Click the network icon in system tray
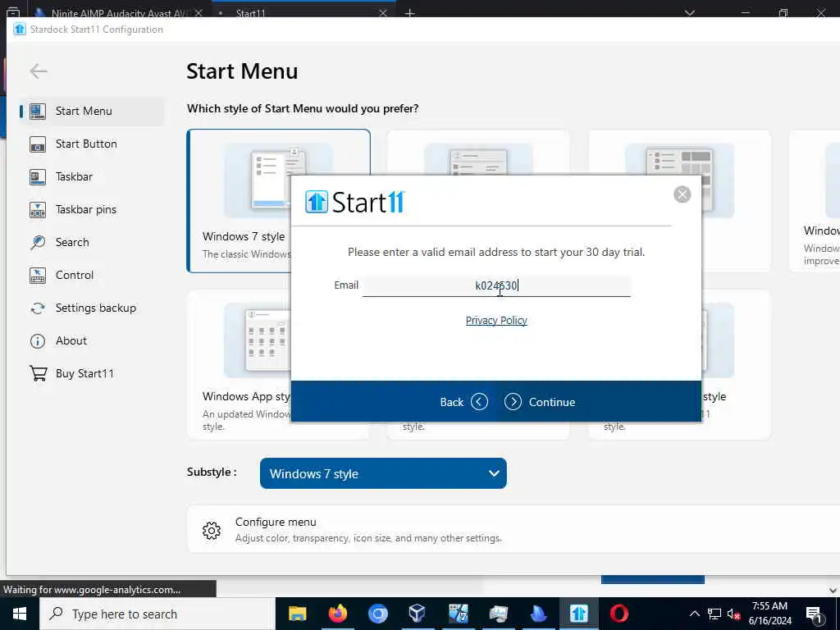 pos(714,614)
